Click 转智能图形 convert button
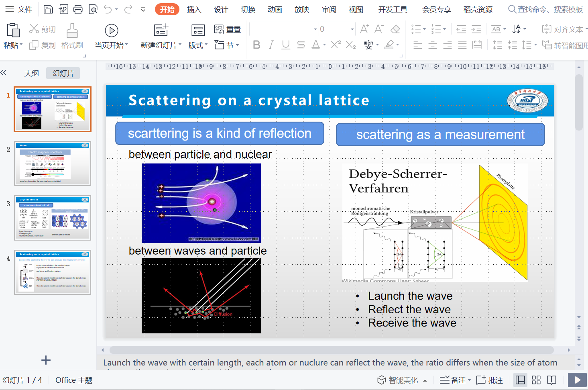Screen dimensions: 588x390 (x=565, y=45)
